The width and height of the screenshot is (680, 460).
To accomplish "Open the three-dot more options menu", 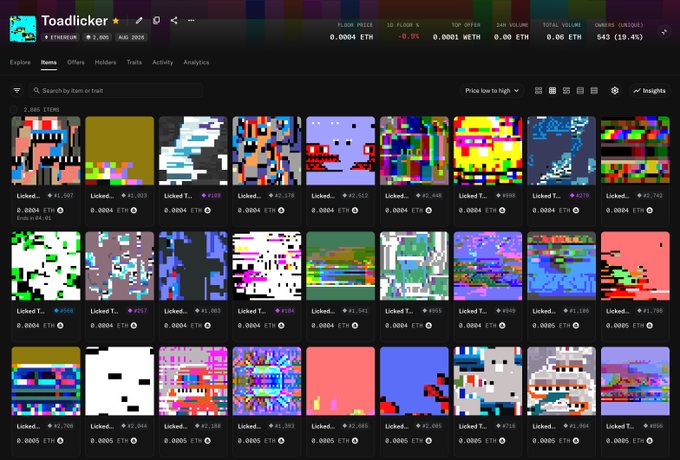I will [x=191, y=20].
